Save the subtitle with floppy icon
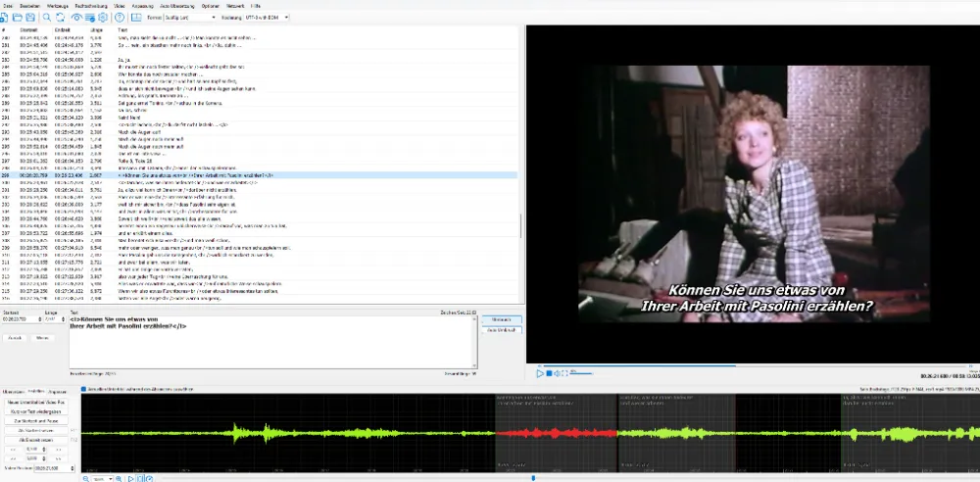This screenshot has height=482, width=980. pyautogui.click(x=30, y=18)
